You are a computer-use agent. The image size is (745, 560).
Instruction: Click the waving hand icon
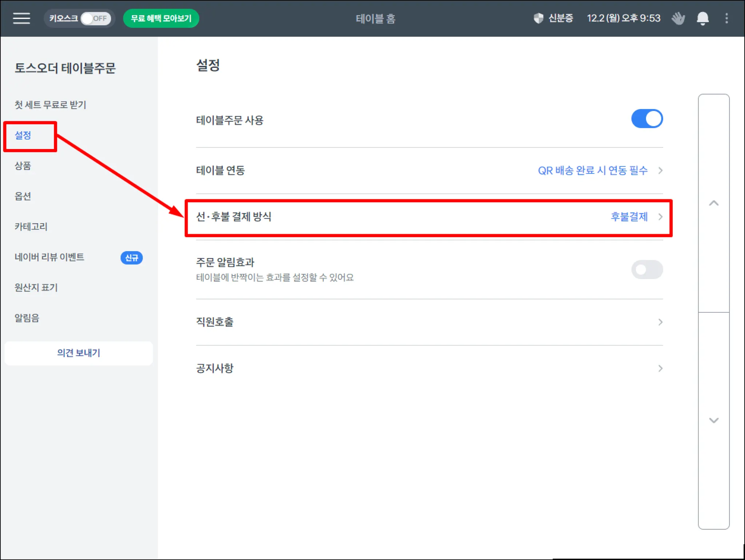click(x=678, y=18)
